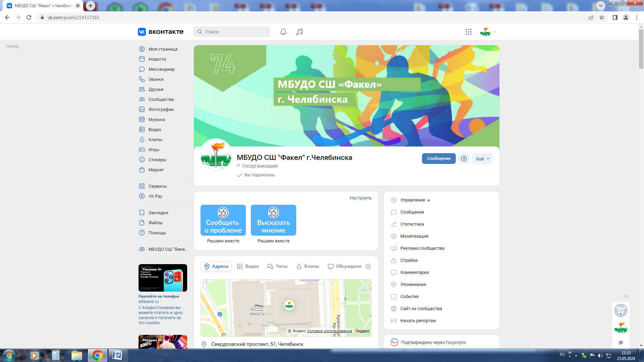Click the address map thumbnail

[286, 308]
